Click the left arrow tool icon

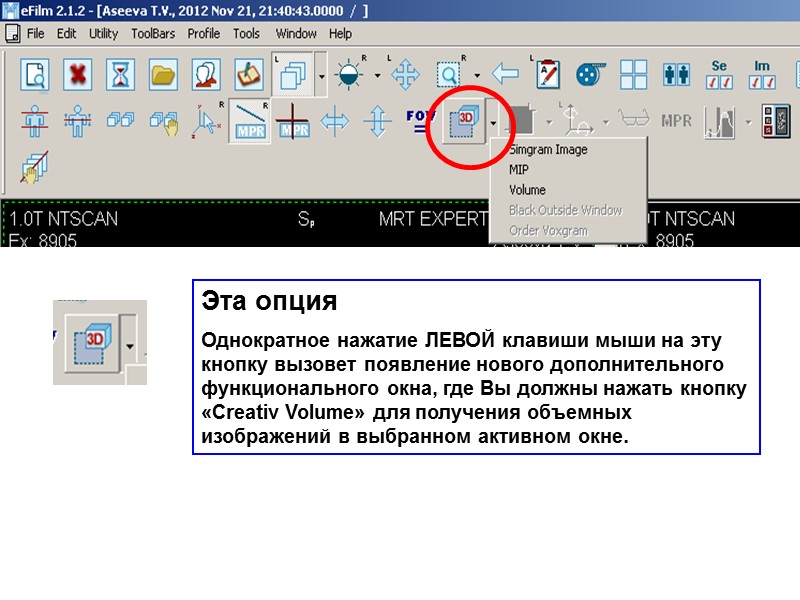pos(505,74)
